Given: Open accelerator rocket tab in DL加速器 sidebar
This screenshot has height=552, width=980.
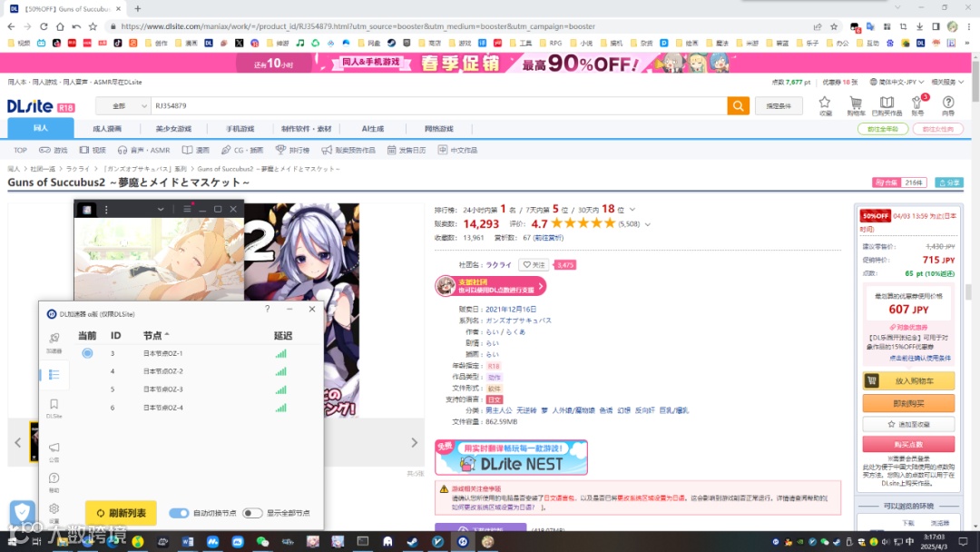Looking at the screenshot, I should click(54, 342).
